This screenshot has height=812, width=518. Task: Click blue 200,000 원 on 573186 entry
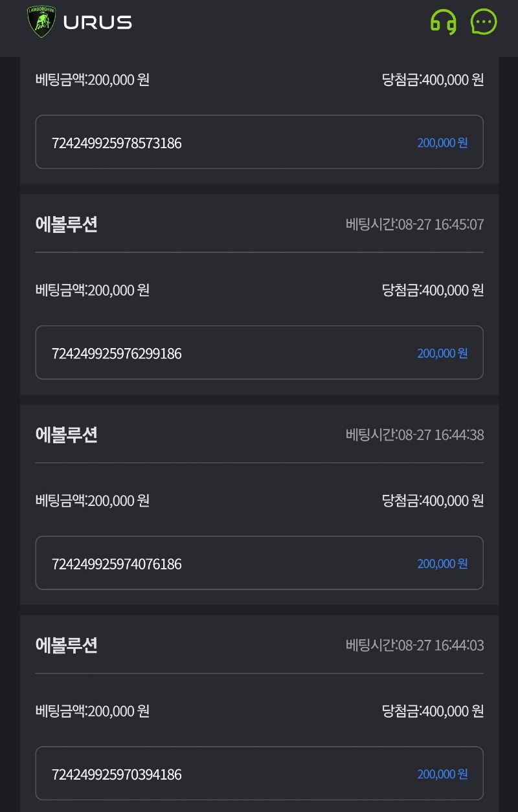442,143
